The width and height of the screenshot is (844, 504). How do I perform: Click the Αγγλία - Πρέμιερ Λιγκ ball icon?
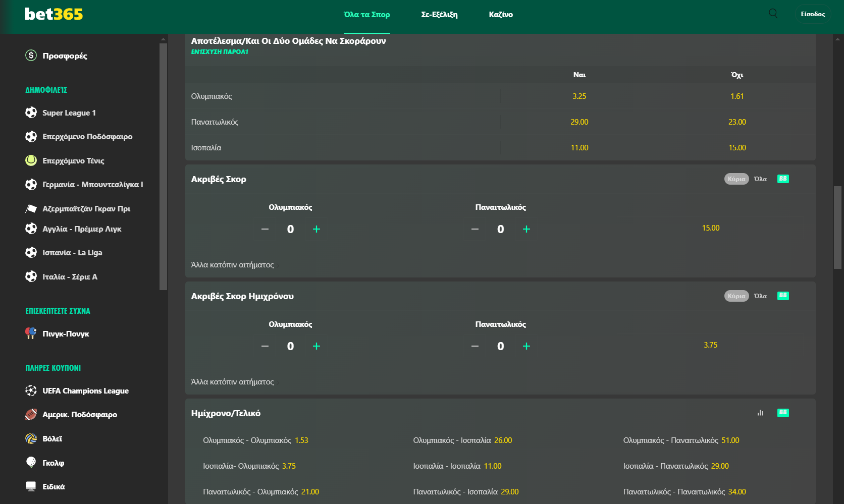(x=31, y=229)
